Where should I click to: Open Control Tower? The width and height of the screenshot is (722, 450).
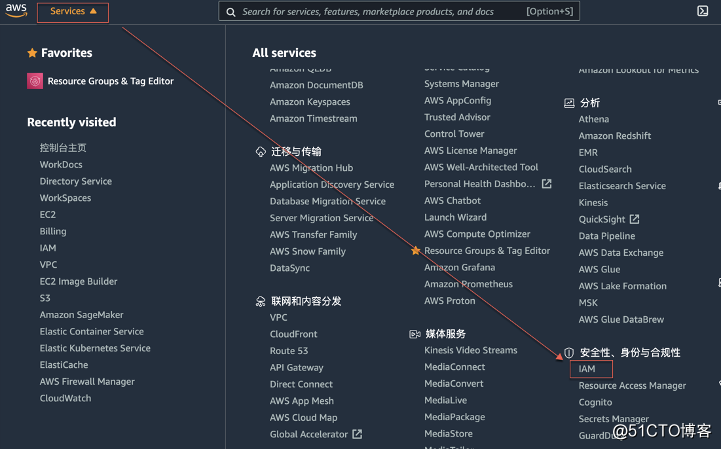454,134
